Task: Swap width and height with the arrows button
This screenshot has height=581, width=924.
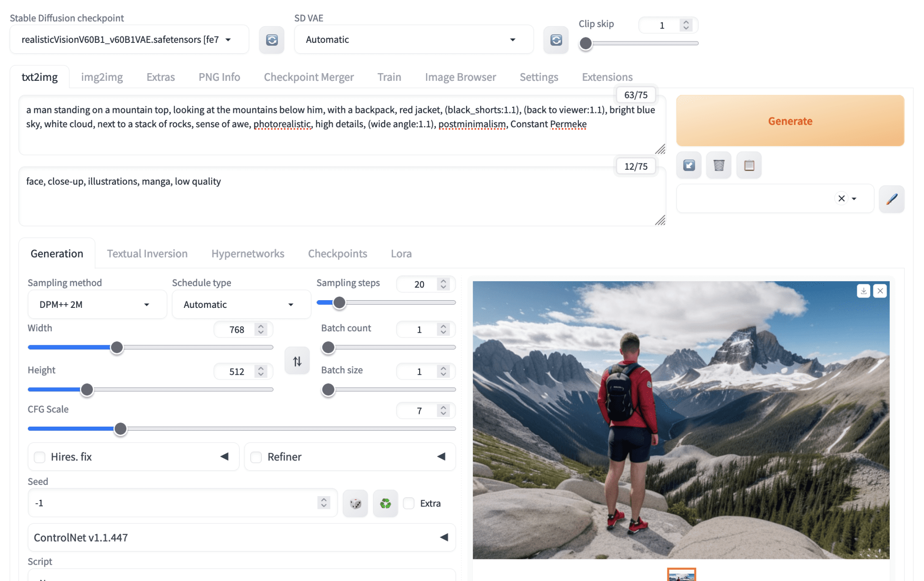Action: pos(297,361)
